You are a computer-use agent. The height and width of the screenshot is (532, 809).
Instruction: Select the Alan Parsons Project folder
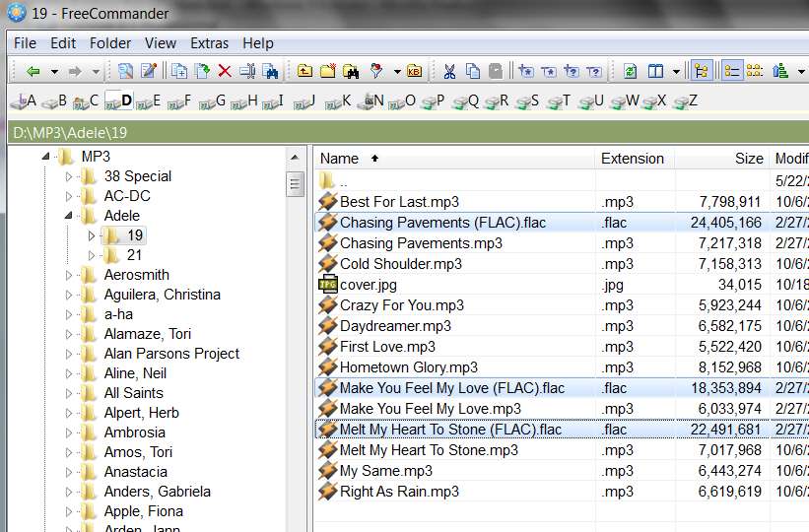[x=171, y=354]
